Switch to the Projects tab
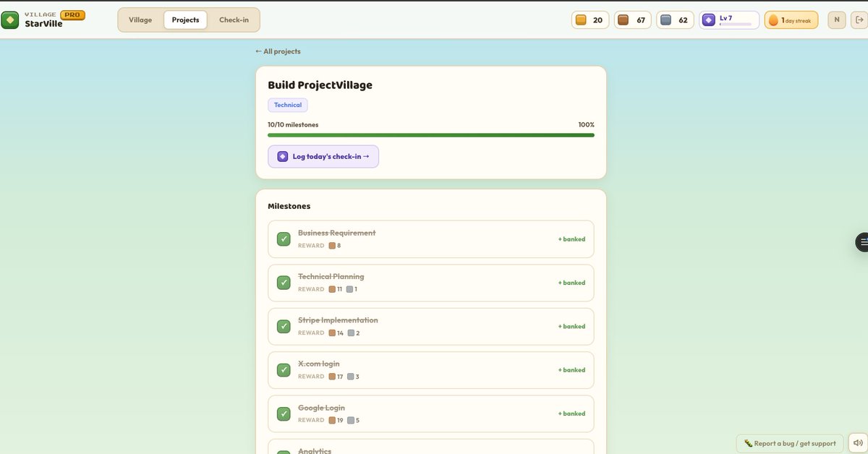The height and width of the screenshot is (454, 868). 185,20
